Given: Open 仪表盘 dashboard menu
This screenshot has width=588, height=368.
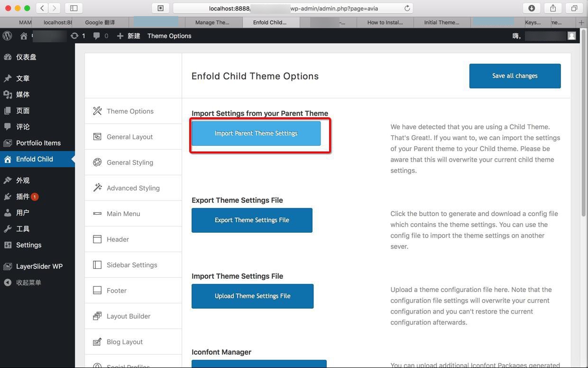Looking at the screenshot, I should (37, 57).
